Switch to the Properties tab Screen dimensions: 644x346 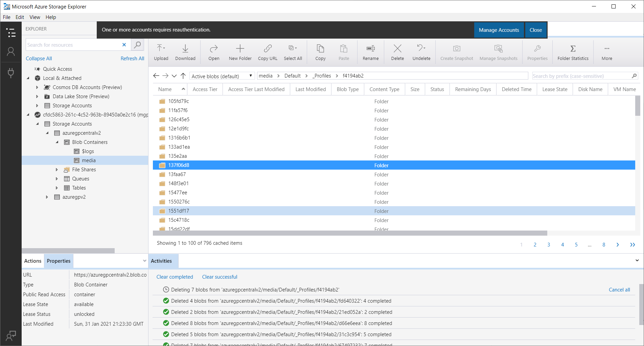(59, 261)
